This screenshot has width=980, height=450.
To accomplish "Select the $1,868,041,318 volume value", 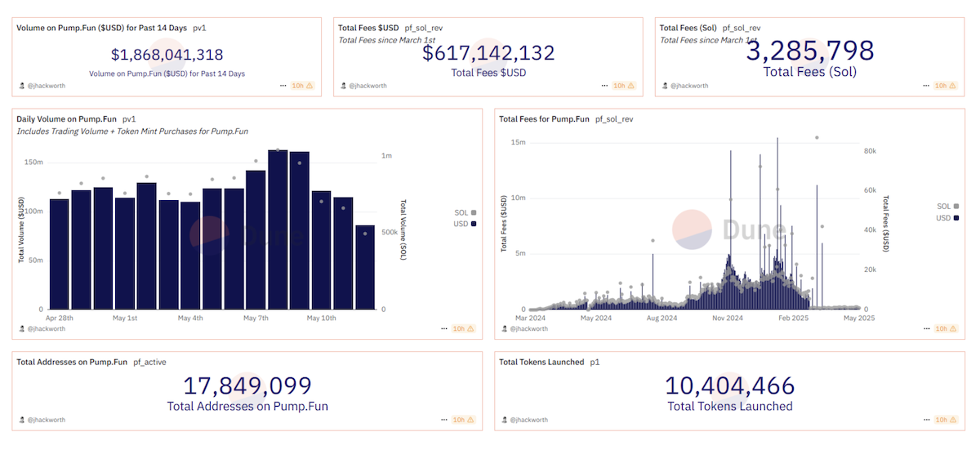I will point(167,56).
